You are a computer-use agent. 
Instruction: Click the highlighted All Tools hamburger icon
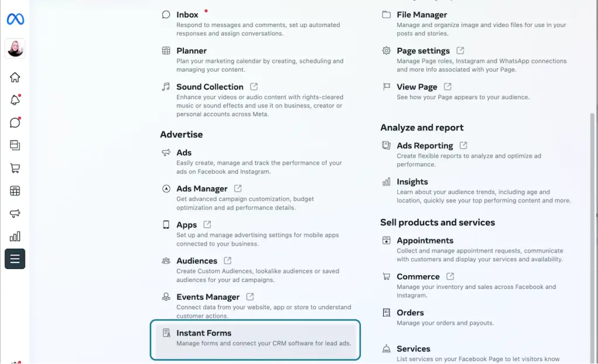pyautogui.click(x=15, y=258)
